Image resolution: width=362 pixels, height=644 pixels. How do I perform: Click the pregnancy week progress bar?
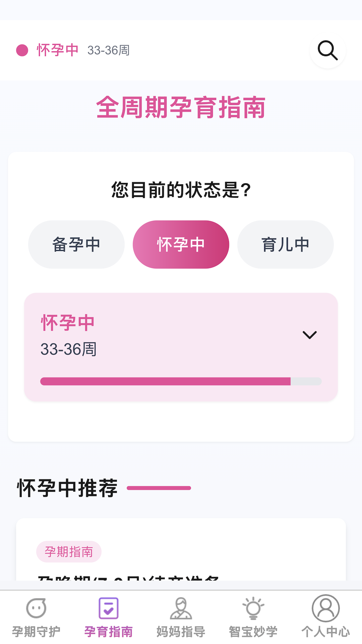[x=181, y=381]
